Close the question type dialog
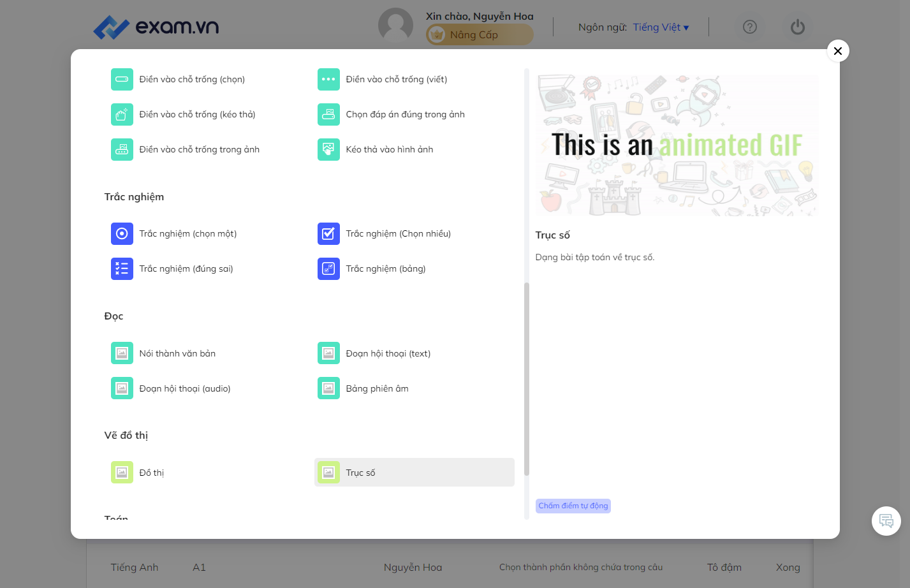The width and height of the screenshot is (910, 588). [x=838, y=51]
